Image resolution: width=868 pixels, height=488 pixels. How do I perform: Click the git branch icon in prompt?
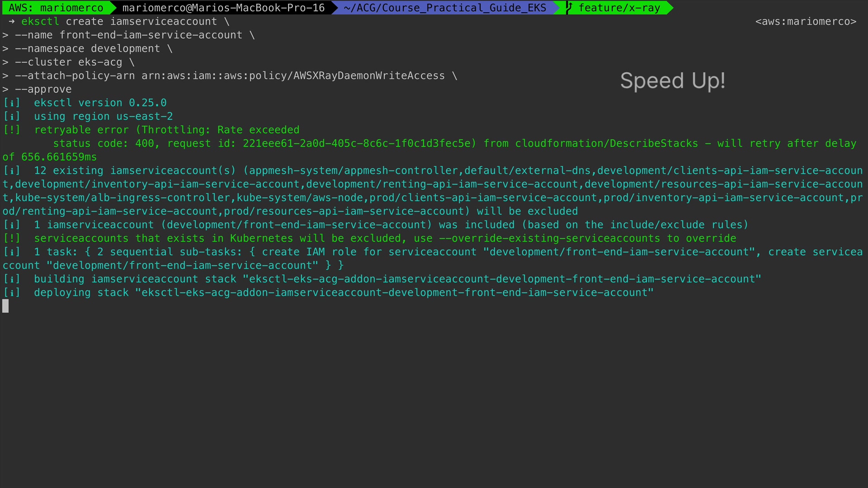click(x=569, y=8)
